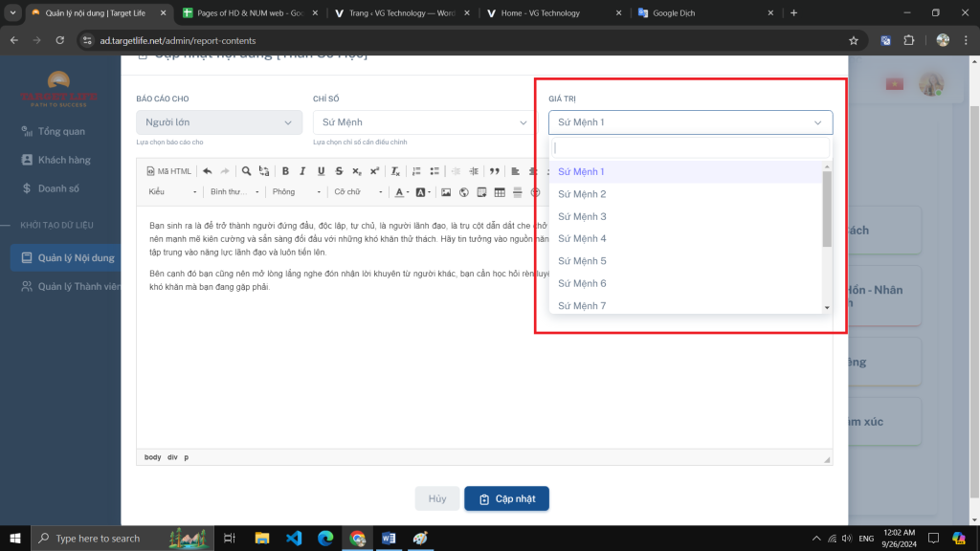Open the Báo cáo cho dropdown showing Người lớn

pos(219,122)
